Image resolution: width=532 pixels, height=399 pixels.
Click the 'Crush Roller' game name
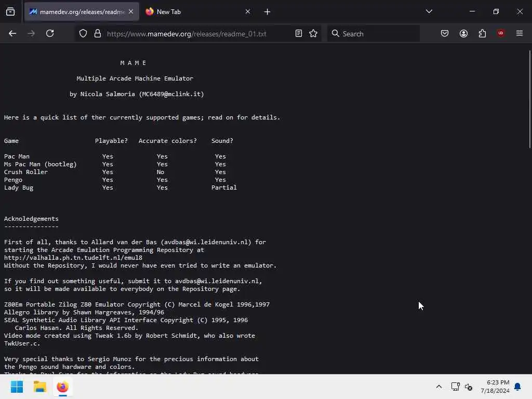[x=26, y=172]
